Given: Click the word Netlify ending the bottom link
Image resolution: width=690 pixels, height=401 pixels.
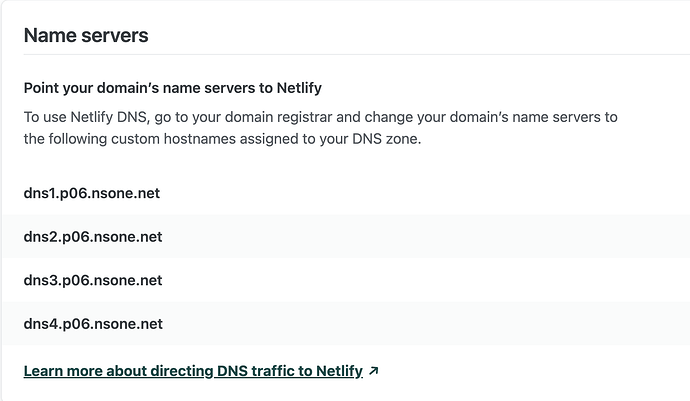Looking at the screenshot, I should (x=339, y=371).
